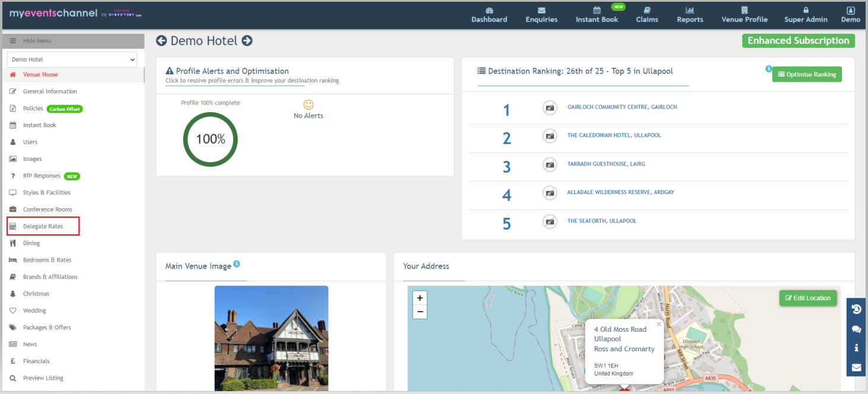Open Tarradh Guesthouse, Lairg link

pyautogui.click(x=606, y=164)
